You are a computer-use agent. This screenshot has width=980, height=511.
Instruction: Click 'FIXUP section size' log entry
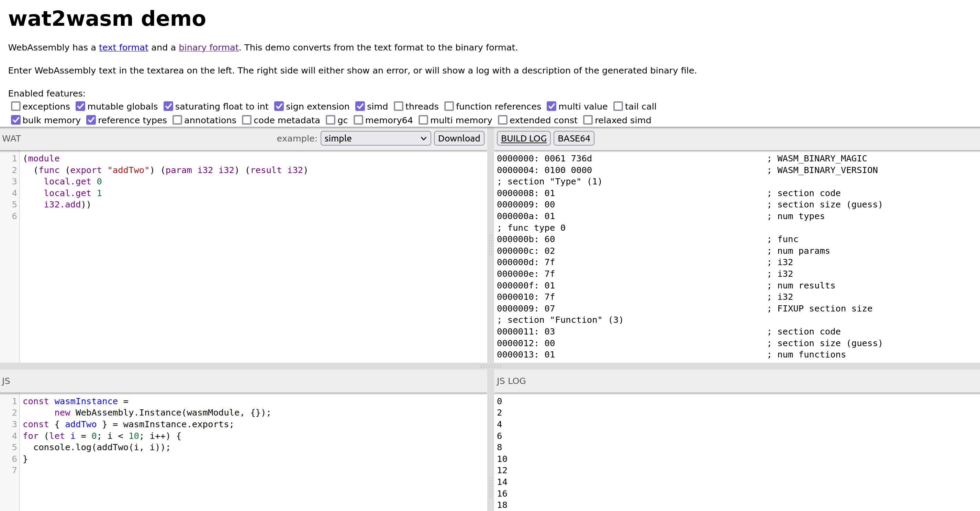825,309
